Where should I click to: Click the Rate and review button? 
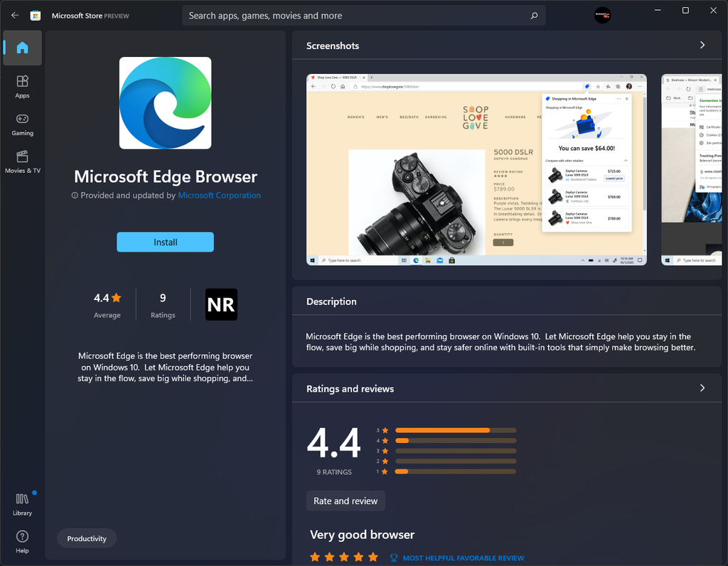pos(346,501)
